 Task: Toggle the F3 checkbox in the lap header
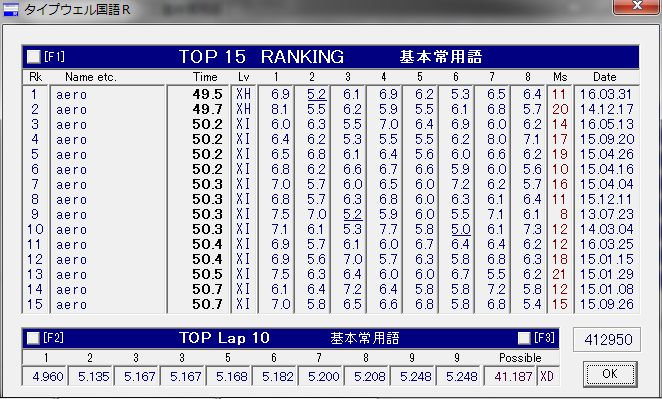click(x=524, y=338)
